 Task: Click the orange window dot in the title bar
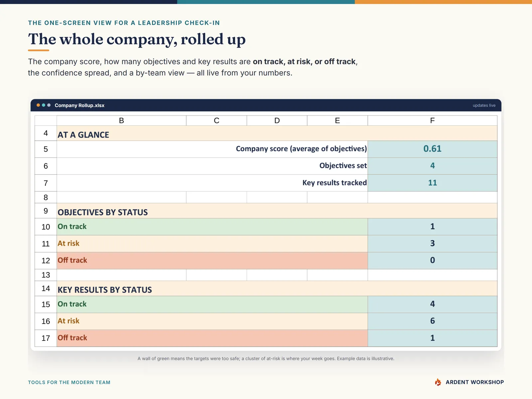[x=38, y=105]
